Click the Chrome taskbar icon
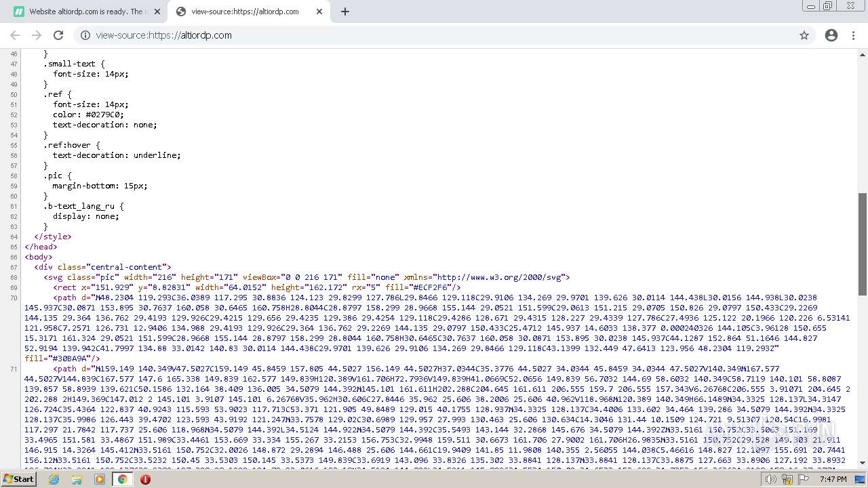Screen dimensions: 868x488 click(123, 479)
